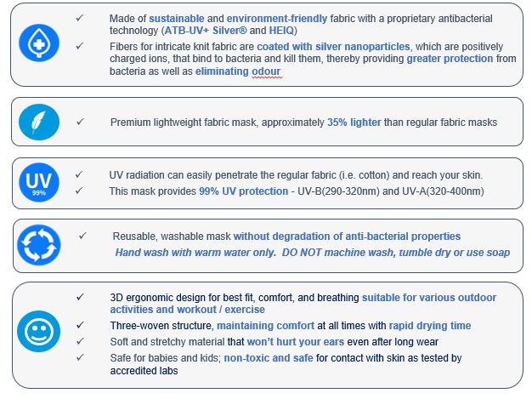Click the feather lightweight icon
This screenshot has height=399, width=532.
[39, 123]
